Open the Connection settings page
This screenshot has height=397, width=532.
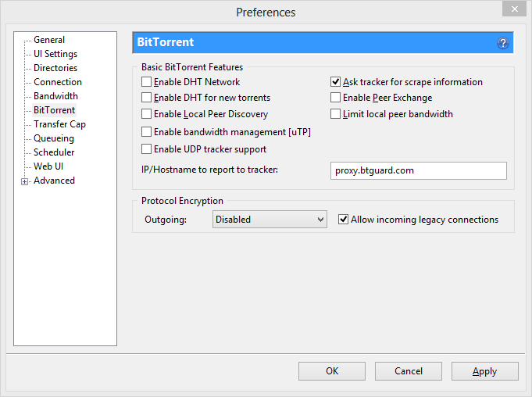tap(58, 82)
